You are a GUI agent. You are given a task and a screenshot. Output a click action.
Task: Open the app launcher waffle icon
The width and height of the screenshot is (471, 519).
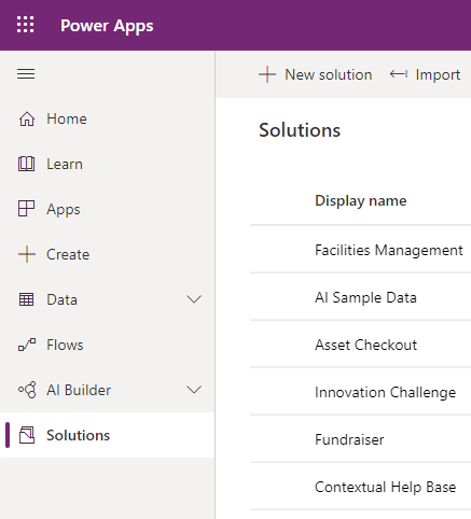(25, 25)
